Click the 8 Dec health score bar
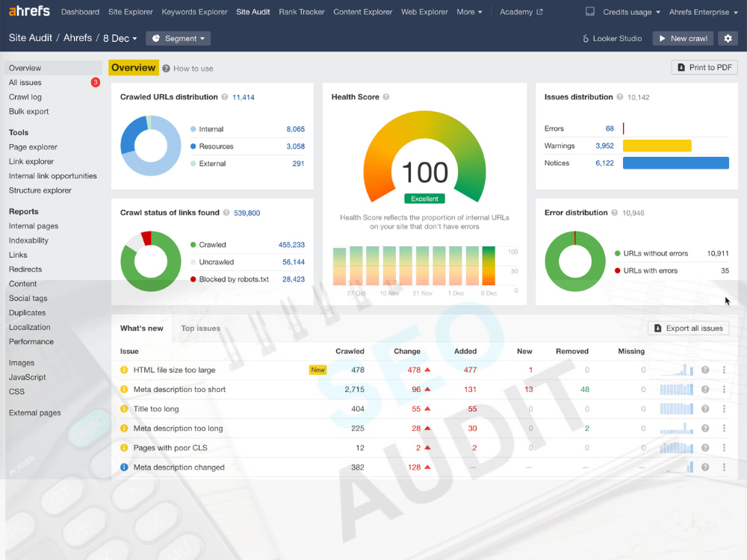 [x=489, y=266]
